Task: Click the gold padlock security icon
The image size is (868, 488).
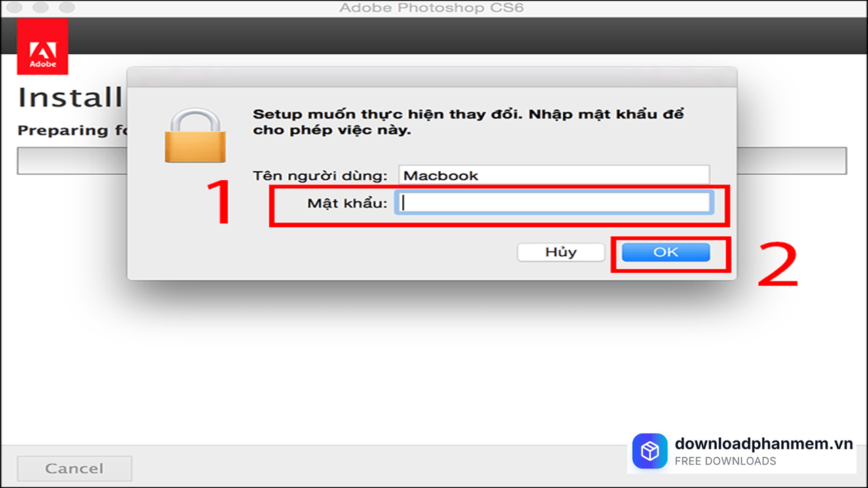Action: coord(195,132)
